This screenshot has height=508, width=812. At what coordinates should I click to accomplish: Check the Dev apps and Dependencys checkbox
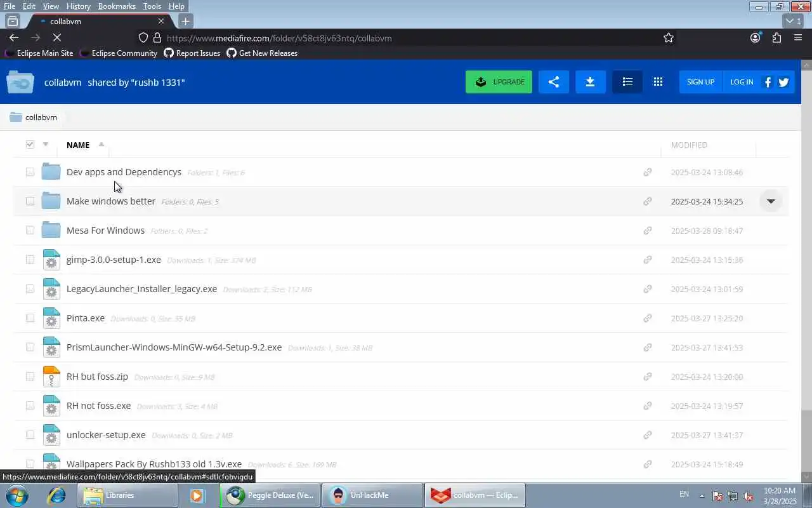(30, 172)
